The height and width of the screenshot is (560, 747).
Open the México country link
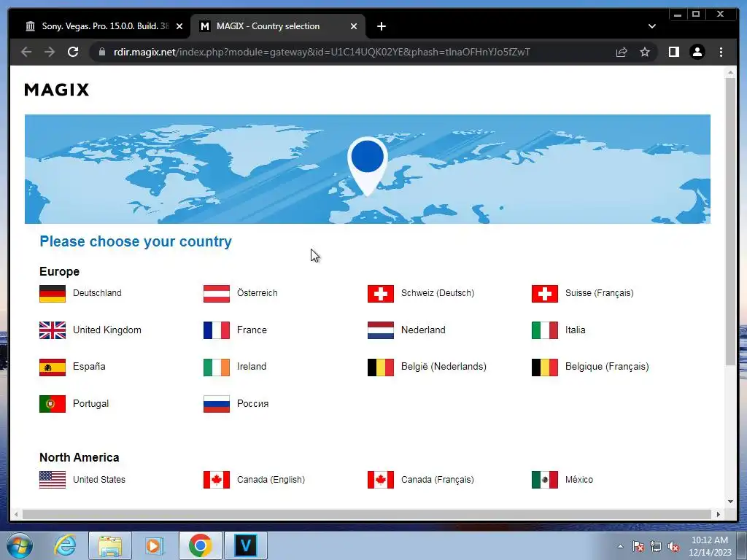(x=579, y=480)
